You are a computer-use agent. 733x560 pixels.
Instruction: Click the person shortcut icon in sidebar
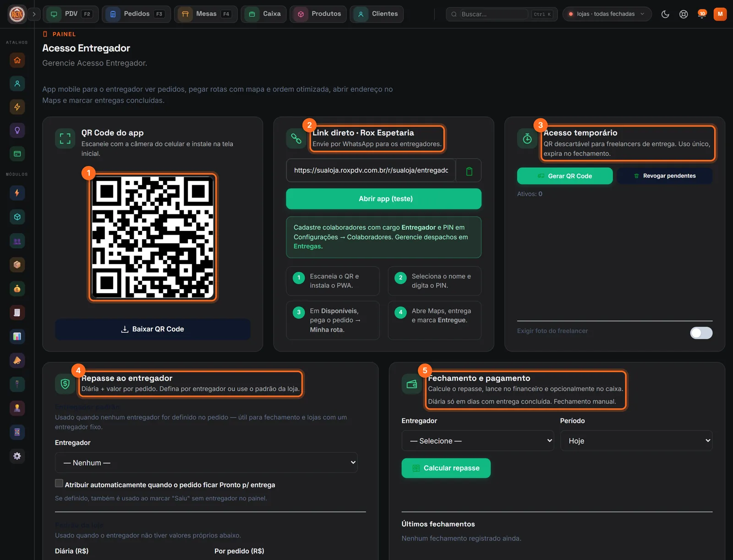pos(17,83)
